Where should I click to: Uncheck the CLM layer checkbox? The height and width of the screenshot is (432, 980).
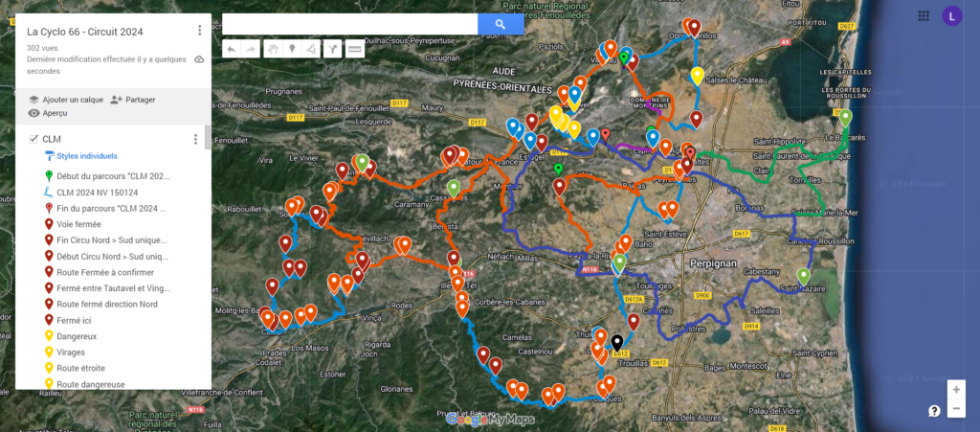33,140
